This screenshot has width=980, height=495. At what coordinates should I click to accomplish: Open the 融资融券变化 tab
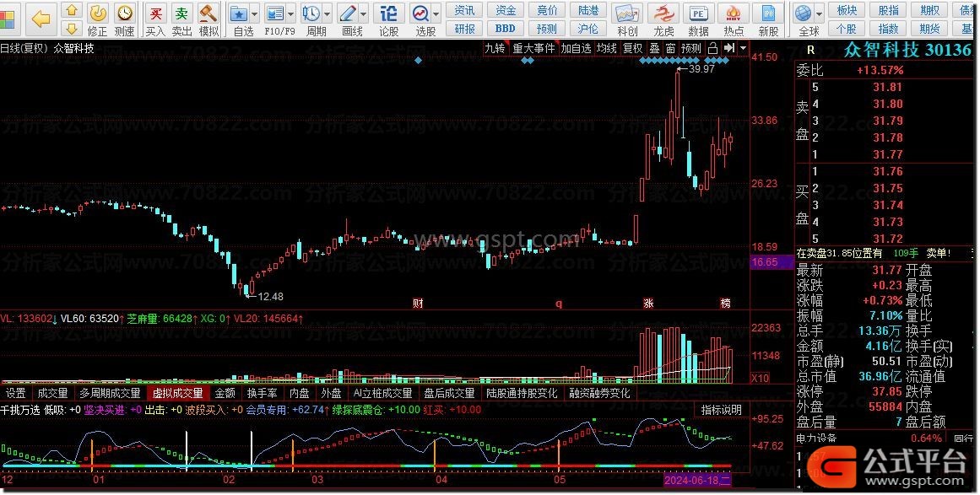tap(600, 393)
